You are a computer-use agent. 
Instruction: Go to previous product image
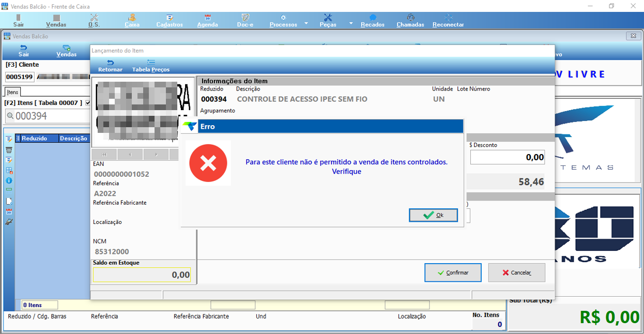click(130, 155)
